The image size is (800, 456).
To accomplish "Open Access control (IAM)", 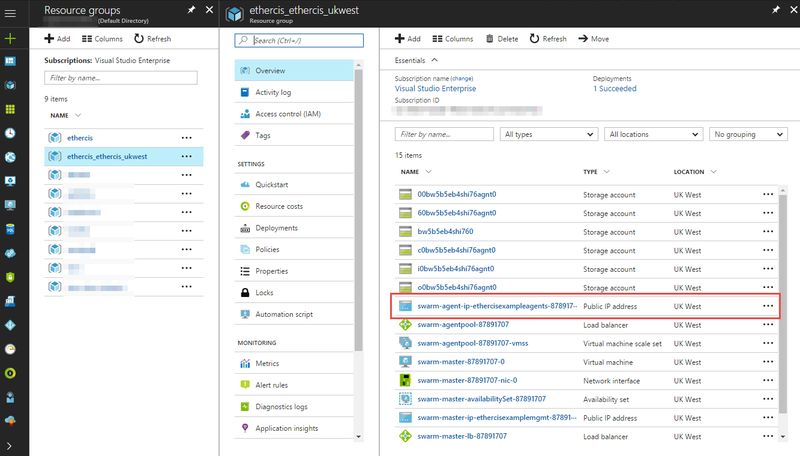I will click(x=294, y=114).
